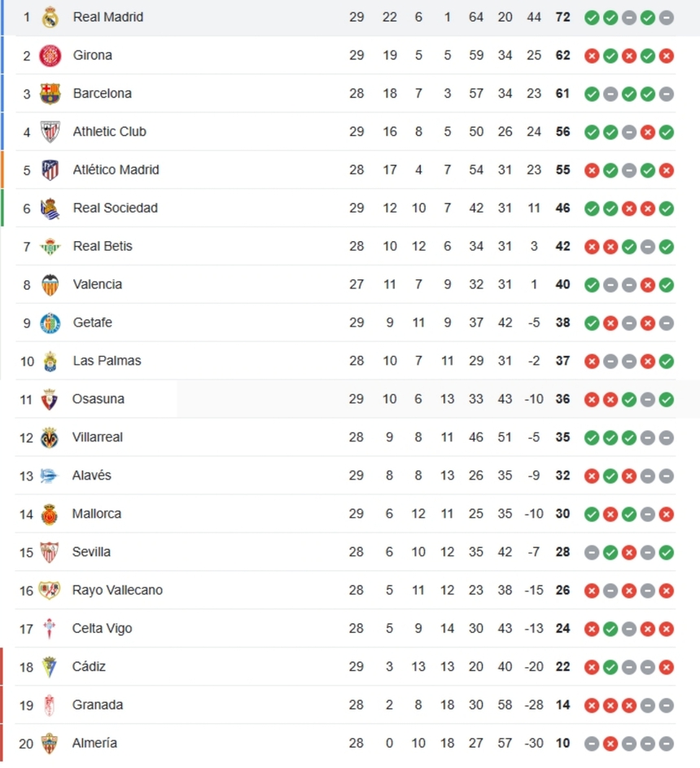
Task: Click Celta Vigo's win form indicator
Action: click(610, 629)
